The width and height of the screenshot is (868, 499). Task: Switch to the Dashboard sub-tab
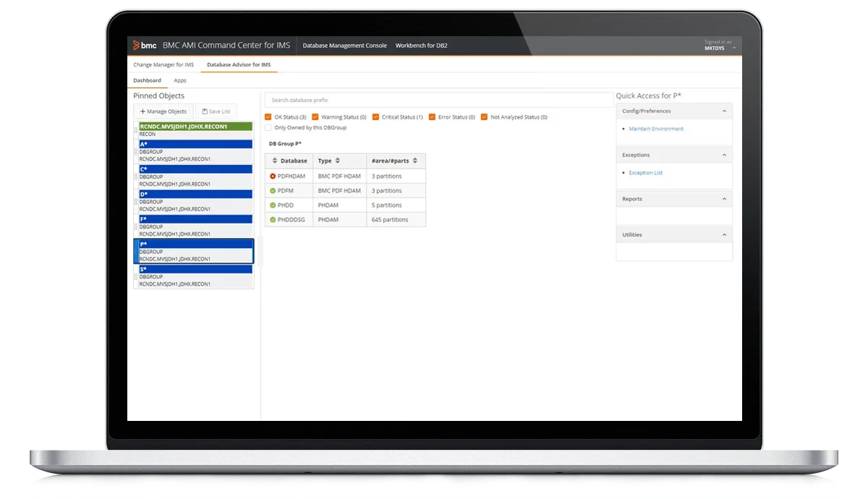(147, 80)
